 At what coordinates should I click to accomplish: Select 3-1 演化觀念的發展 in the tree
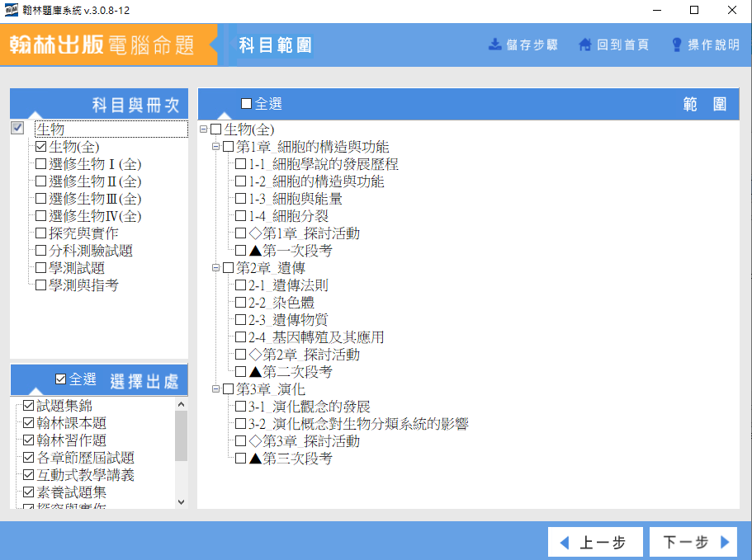[x=240, y=407]
